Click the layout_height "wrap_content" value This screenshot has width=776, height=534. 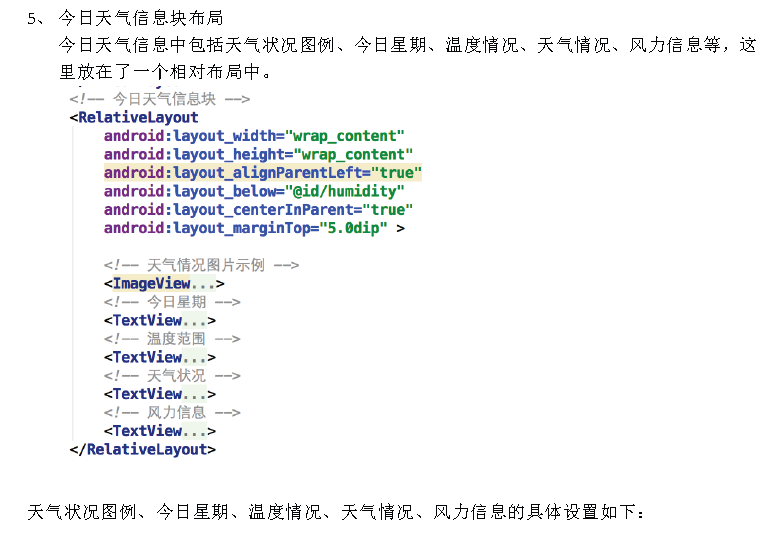click(x=355, y=154)
